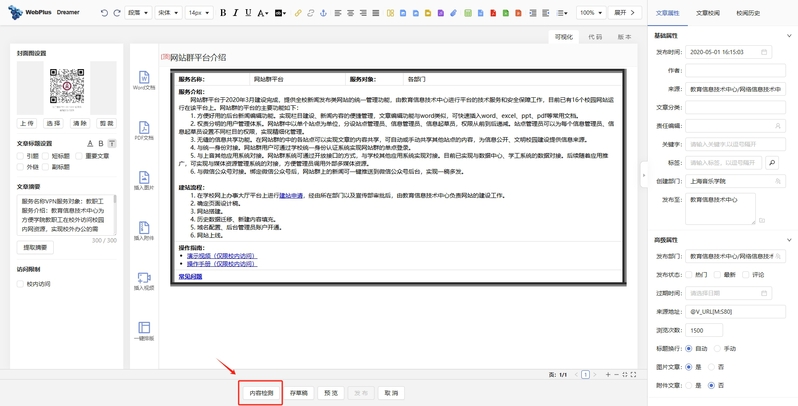Image resolution: width=798 pixels, height=406 pixels.
Task: Click the PDF文档 import icon
Action: point(144,130)
